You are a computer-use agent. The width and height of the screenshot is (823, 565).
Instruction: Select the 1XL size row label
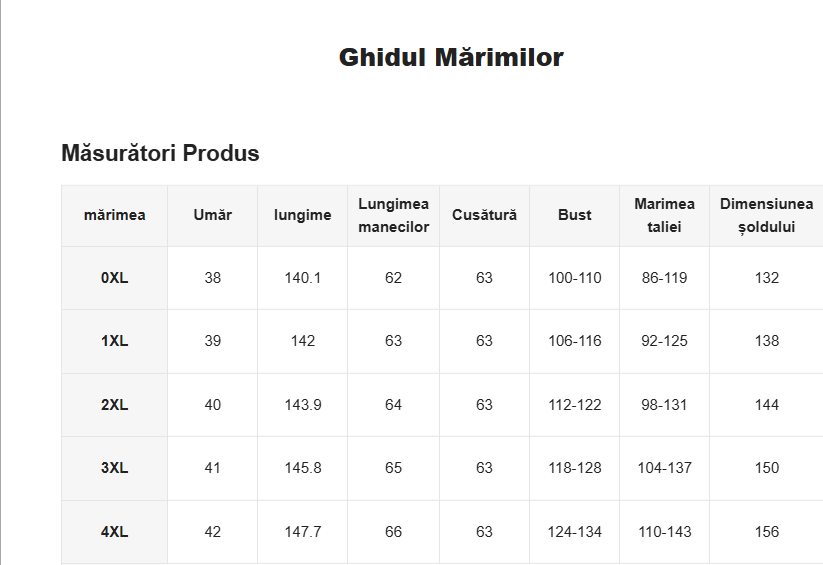click(x=115, y=341)
